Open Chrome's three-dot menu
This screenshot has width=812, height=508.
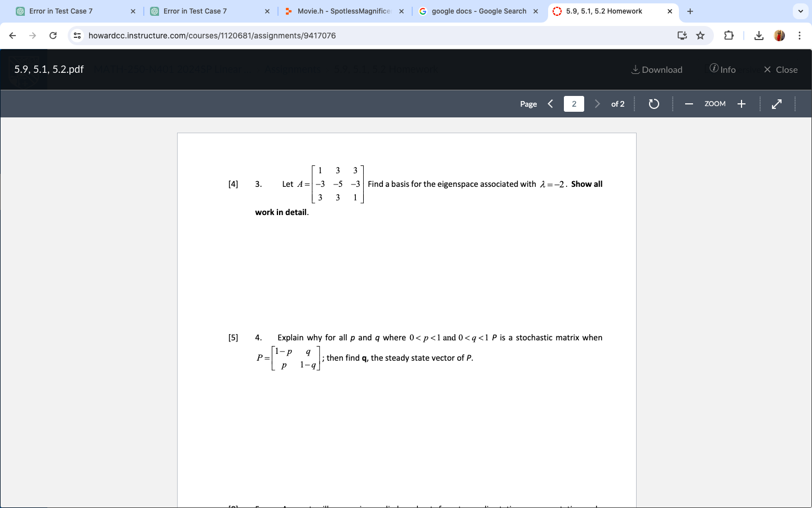click(x=800, y=36)
